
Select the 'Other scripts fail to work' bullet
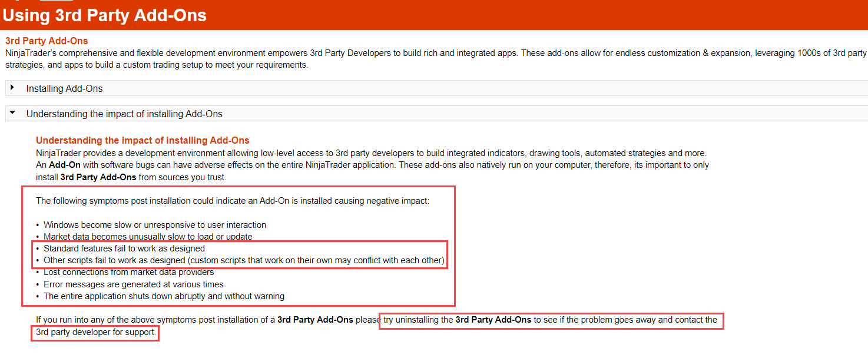[243, 260]
